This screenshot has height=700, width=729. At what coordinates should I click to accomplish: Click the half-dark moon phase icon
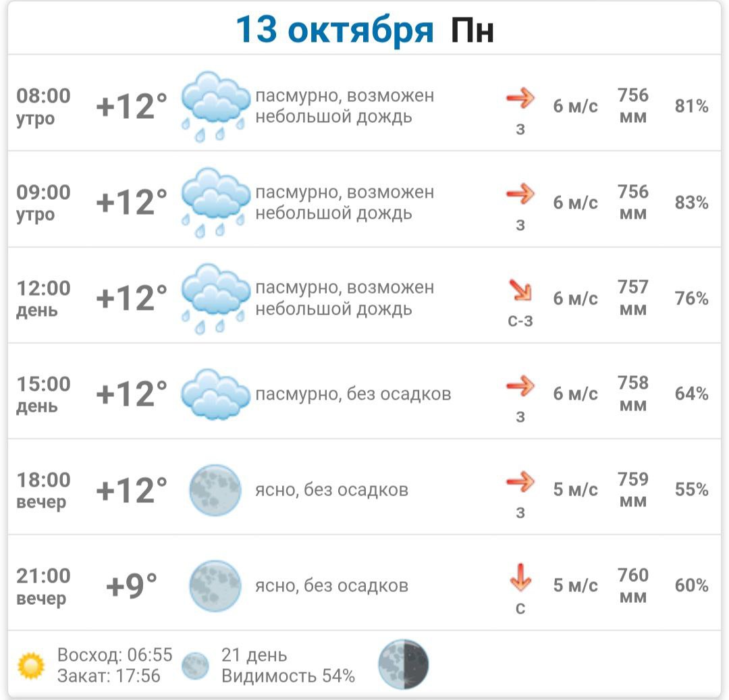pyautogui.click(x=404, y=665)
